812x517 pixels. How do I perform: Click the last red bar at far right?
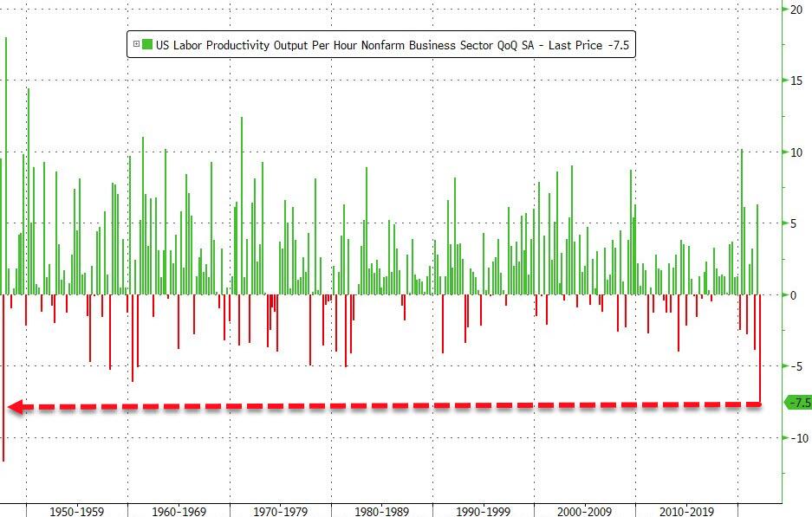[x=760, y=348]
